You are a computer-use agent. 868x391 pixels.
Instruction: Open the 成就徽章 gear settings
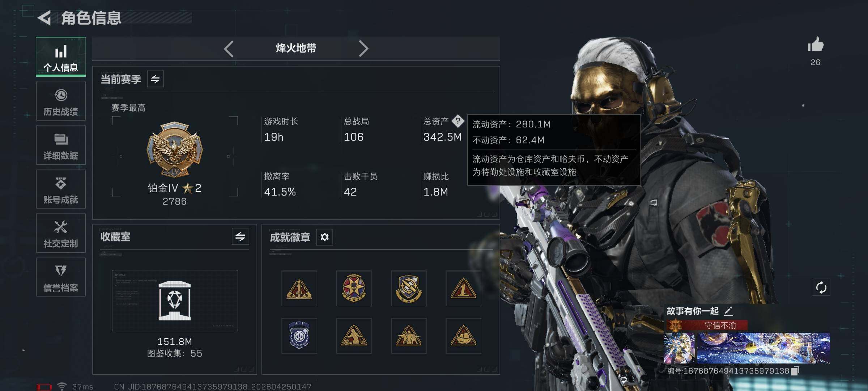pos(324,237)
